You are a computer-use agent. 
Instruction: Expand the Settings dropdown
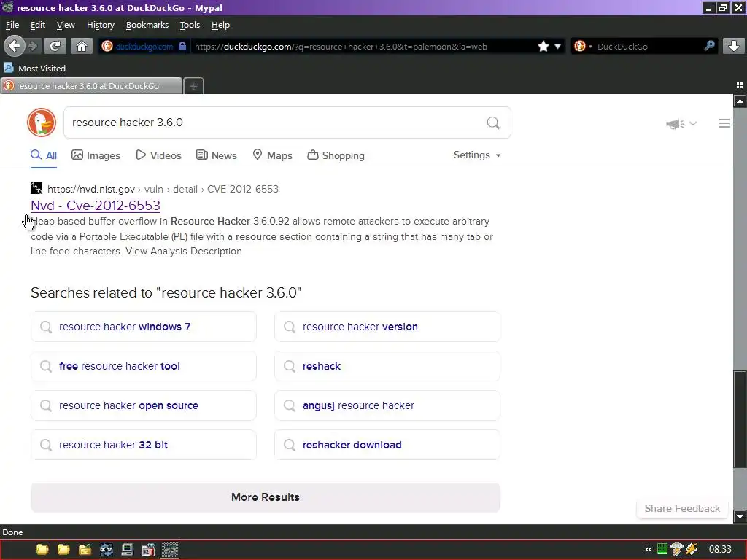click(x=477, y=155)
